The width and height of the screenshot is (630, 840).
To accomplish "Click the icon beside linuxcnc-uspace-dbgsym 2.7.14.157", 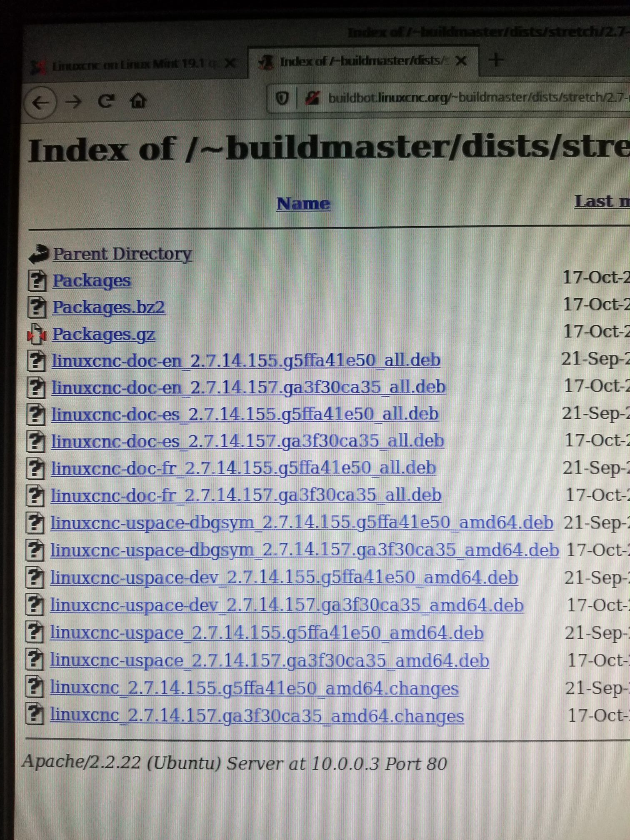I will click(35, 551).
